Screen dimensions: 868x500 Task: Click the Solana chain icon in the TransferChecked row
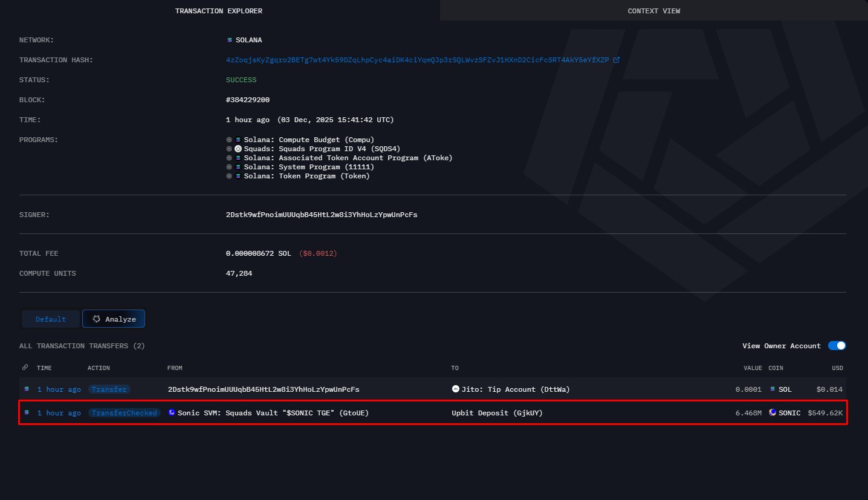click(27, 413)
